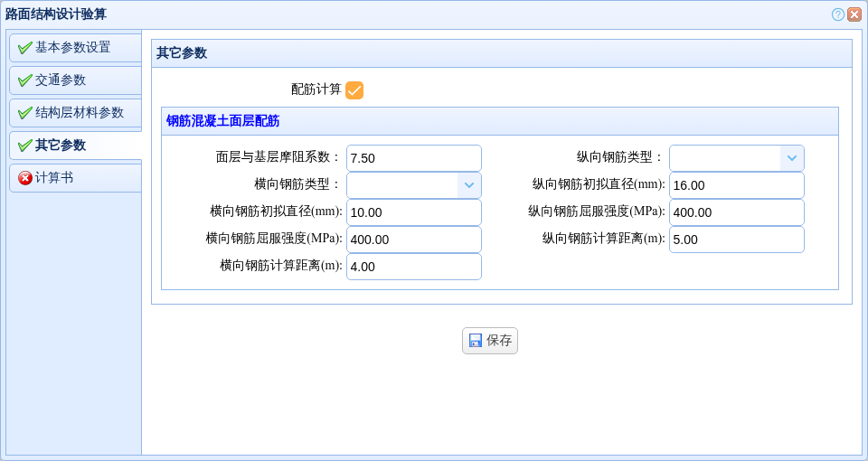Click the 路面结构设计验算 window title
Viewport: 868px width, 461px height.
[x=56, y=14]
